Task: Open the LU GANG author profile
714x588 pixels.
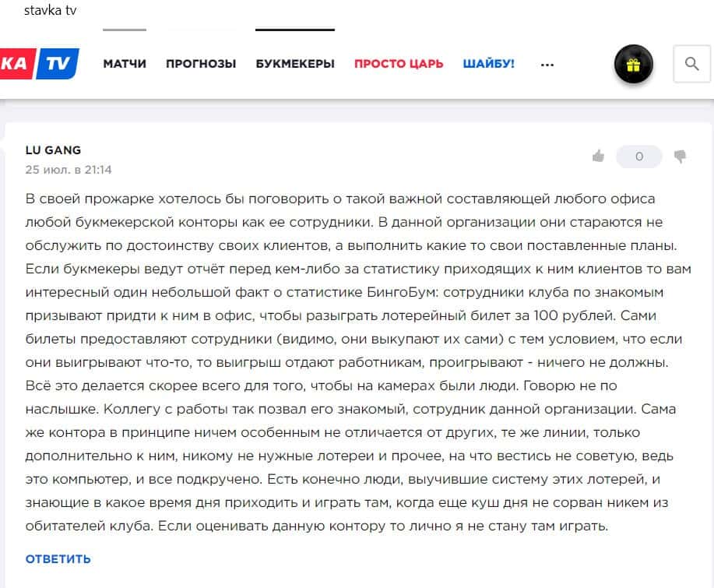Action: click(x=53, y=150)
